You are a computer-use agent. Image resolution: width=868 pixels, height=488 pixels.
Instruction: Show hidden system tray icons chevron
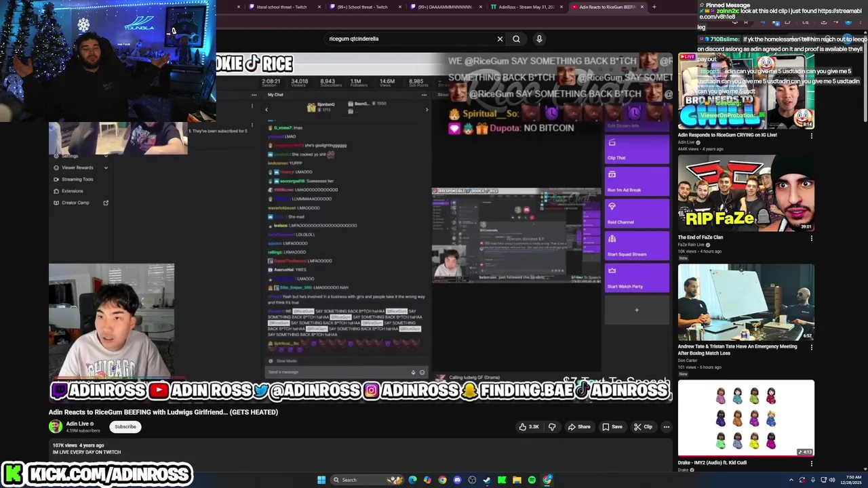[791, 480]
